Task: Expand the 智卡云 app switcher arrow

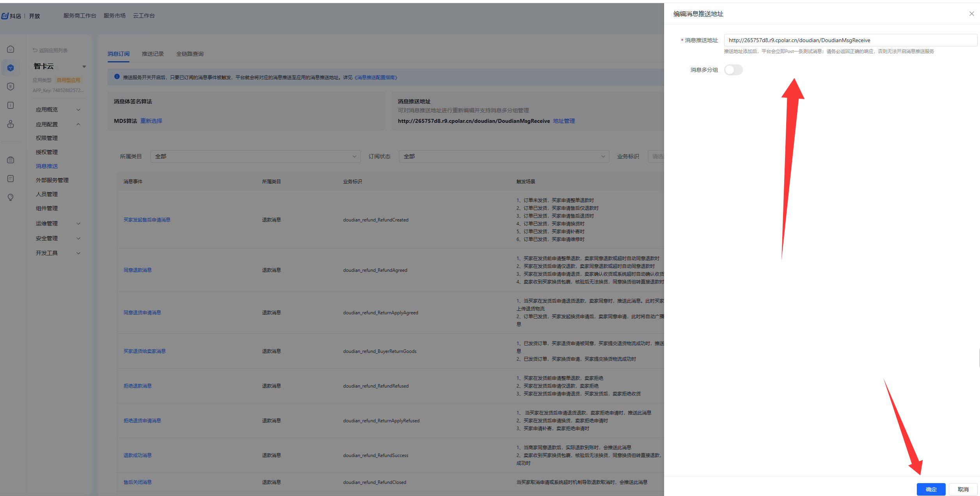Action: point(84,67)
